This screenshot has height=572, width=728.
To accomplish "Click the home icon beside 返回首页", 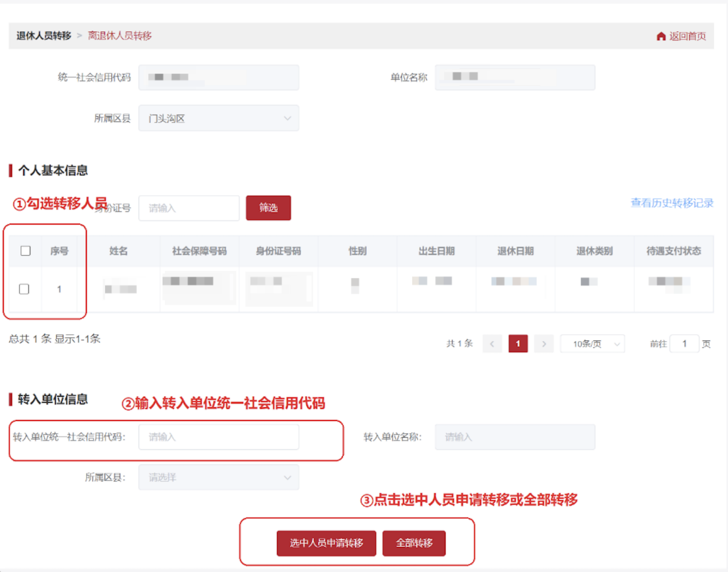I will [661, 36].
